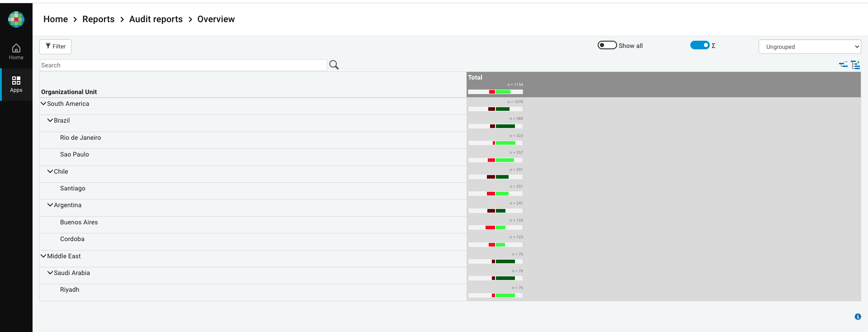Click the expand all tree icon

(x=855, y=65)
